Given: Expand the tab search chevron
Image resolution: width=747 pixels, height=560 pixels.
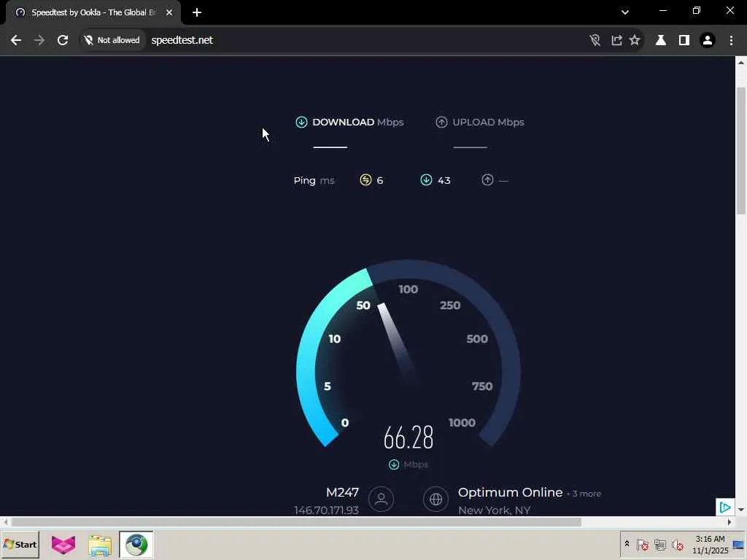Looking at the screenshot, I should coord(625,12).
